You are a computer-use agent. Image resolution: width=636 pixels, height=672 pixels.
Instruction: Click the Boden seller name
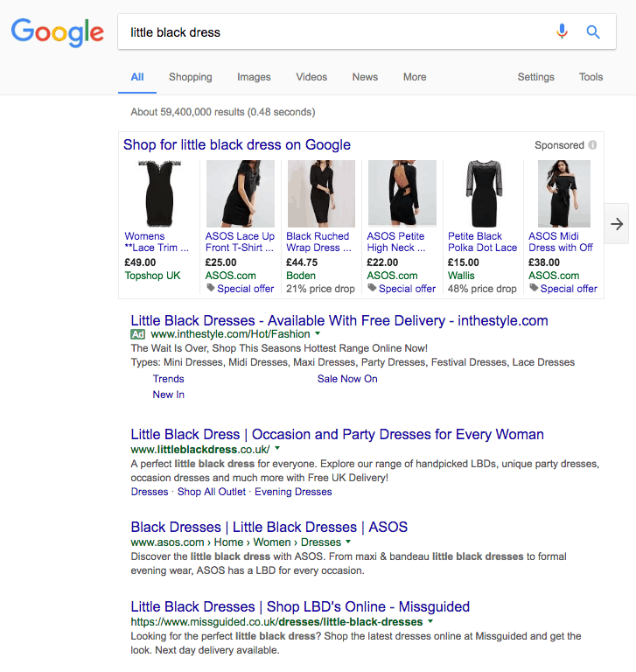[300, 276]
